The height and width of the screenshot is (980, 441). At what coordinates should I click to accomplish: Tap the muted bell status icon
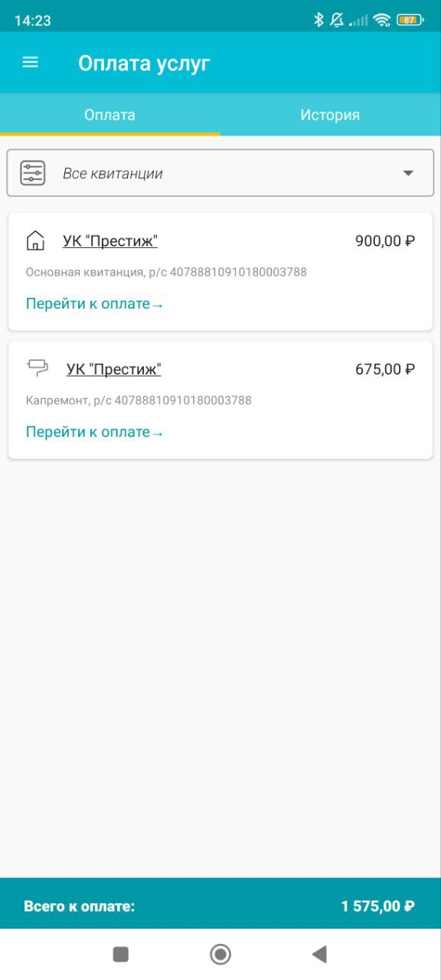click(337, 21)
